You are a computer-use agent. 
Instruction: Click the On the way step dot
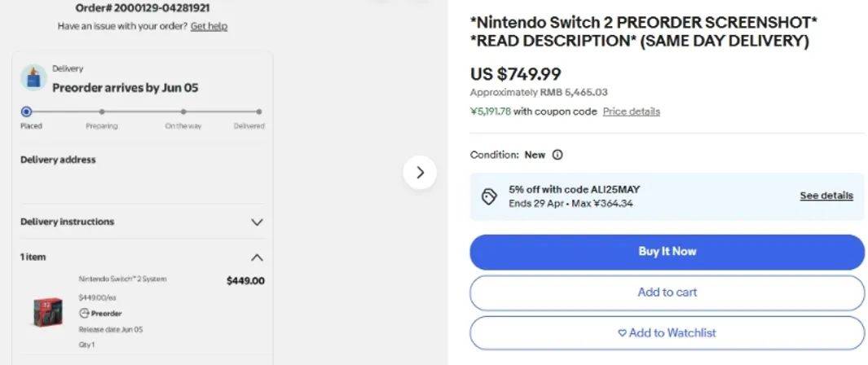[183, 112]
